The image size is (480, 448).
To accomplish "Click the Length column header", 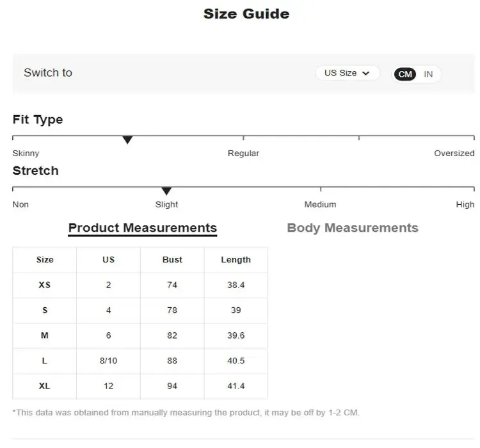I will 236,260.
